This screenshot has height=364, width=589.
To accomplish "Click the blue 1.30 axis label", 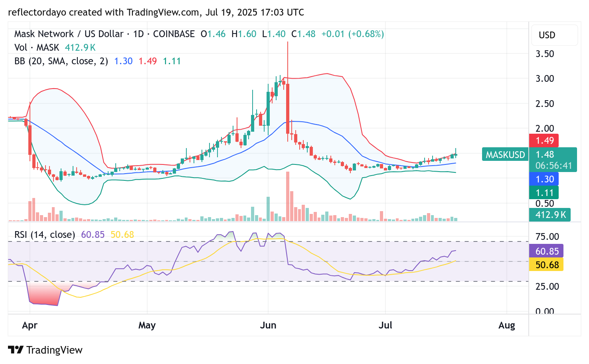I will click(x=544, y=179).
